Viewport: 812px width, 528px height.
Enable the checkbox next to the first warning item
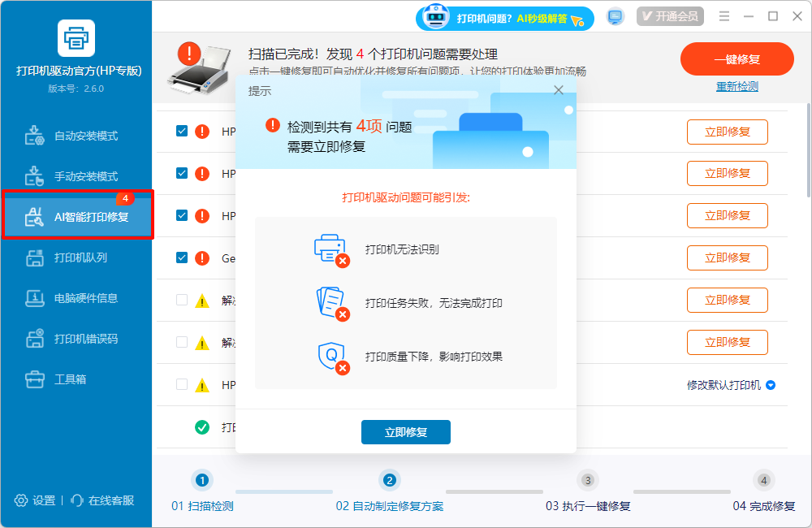coord(181,300)
